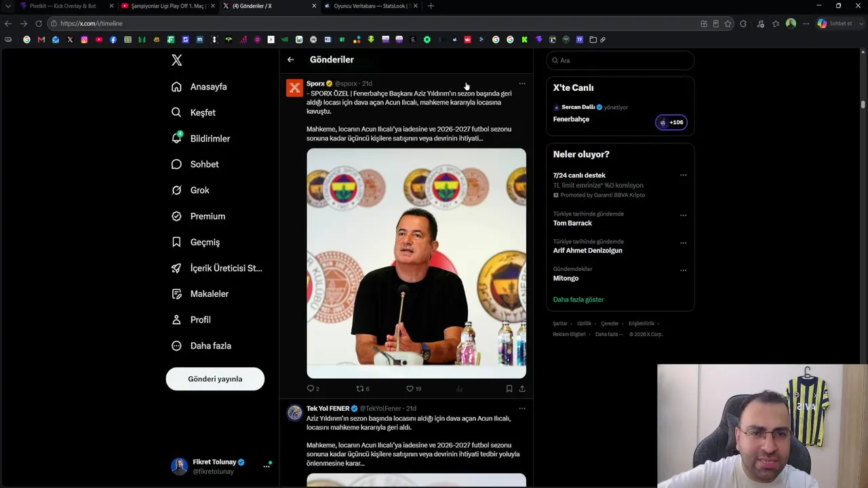Open the Facebook bookmark
Screen dimensions: 868x488
pos(113,40)
